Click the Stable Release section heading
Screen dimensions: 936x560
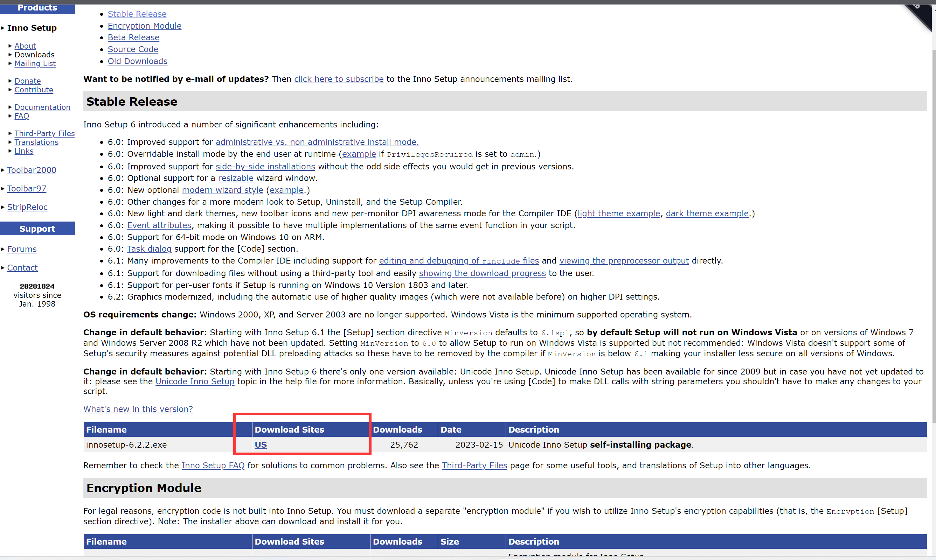coord(132,101)
